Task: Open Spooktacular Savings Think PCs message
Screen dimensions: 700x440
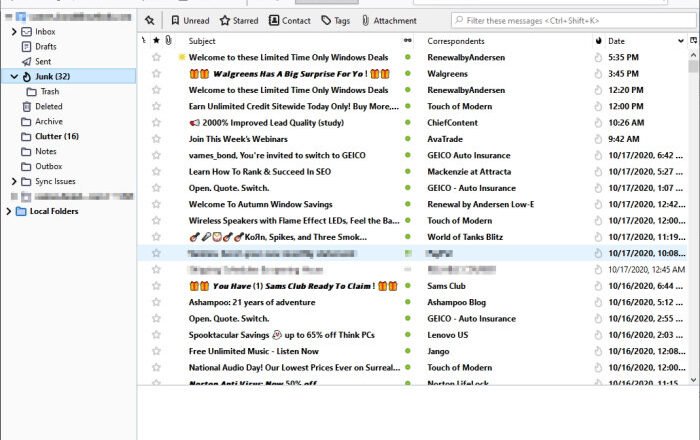Action: point(282,335)
